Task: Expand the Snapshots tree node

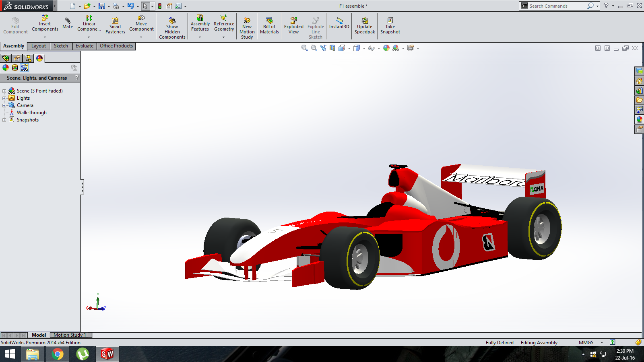Action: tap(4, 120)
